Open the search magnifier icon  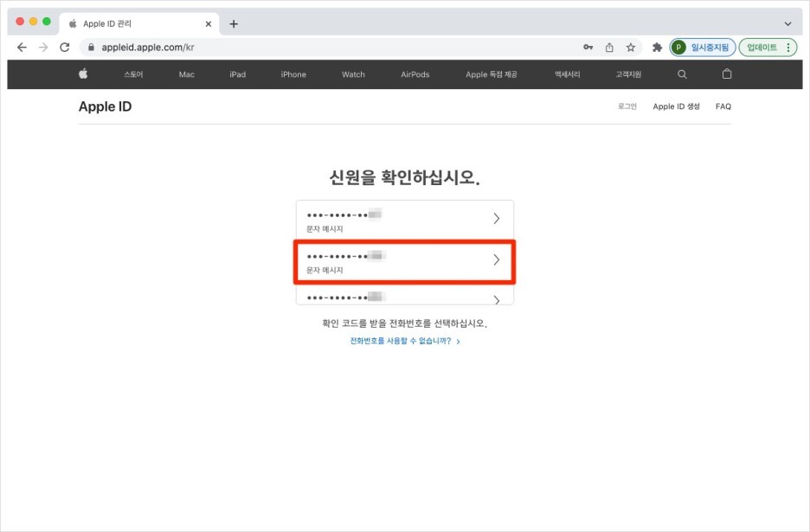pyautogui.click(x=682, y=74)
